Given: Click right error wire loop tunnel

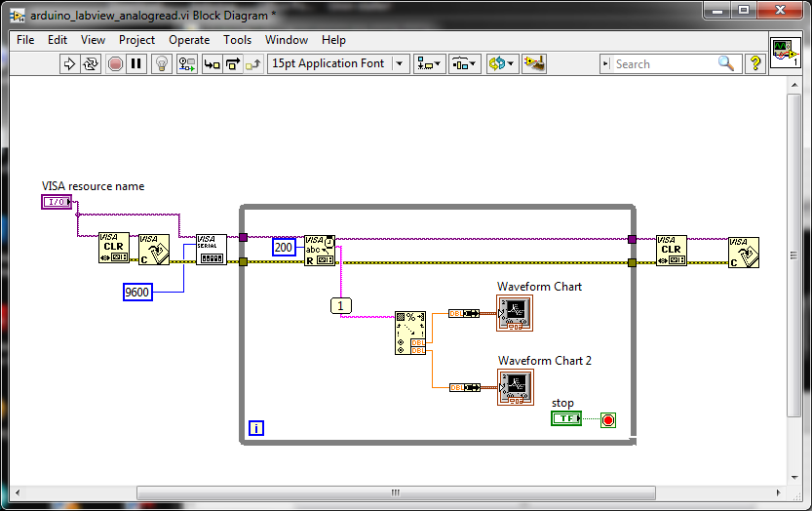Looking at the screenshot, I should tap(632, 262).
